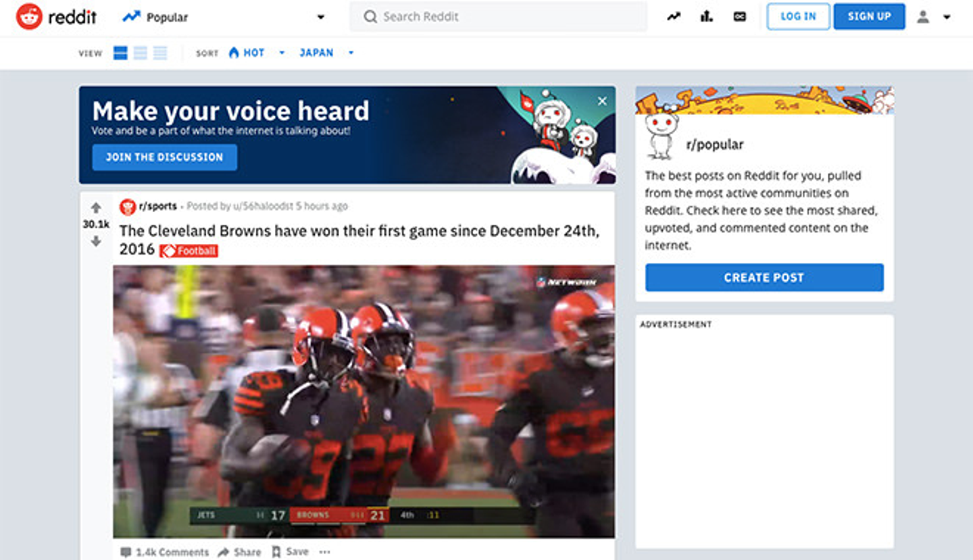973x560 pixels.
Task: Open the bar chart icon in header
Action: (x=707, y=17)
